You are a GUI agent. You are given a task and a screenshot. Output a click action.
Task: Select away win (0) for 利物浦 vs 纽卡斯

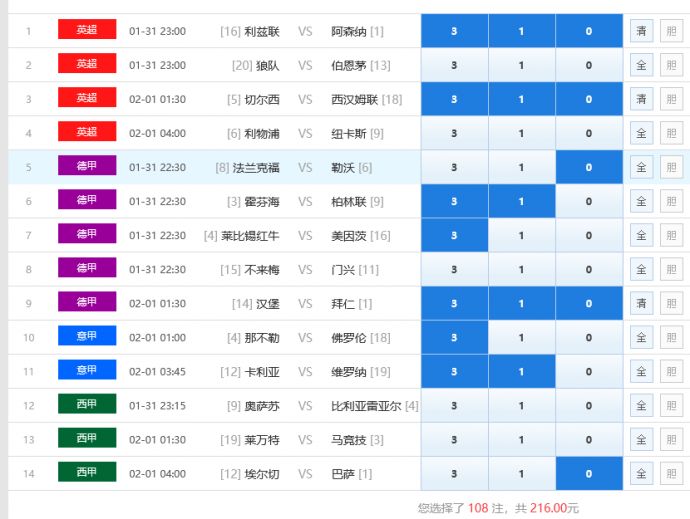pos(588,133)
